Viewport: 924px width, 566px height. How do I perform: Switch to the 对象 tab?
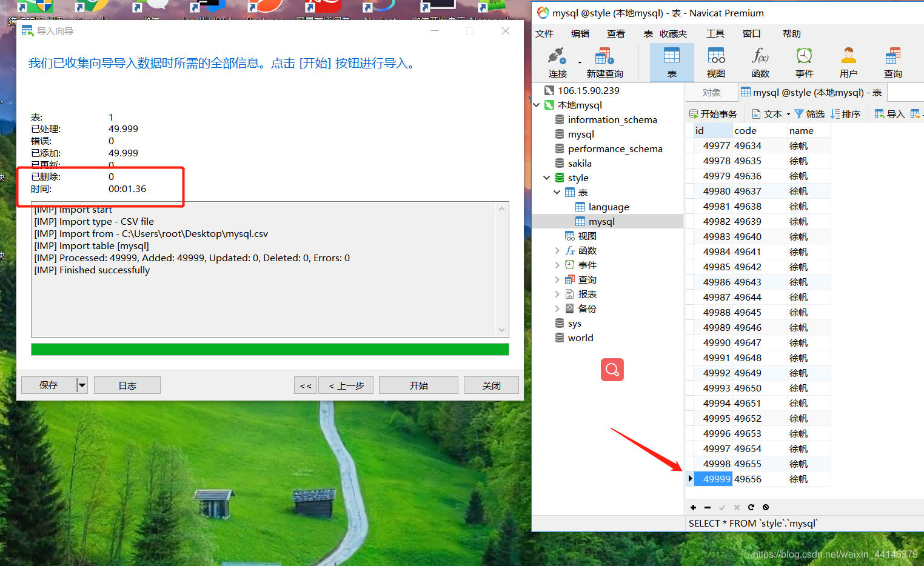(712, 92)
